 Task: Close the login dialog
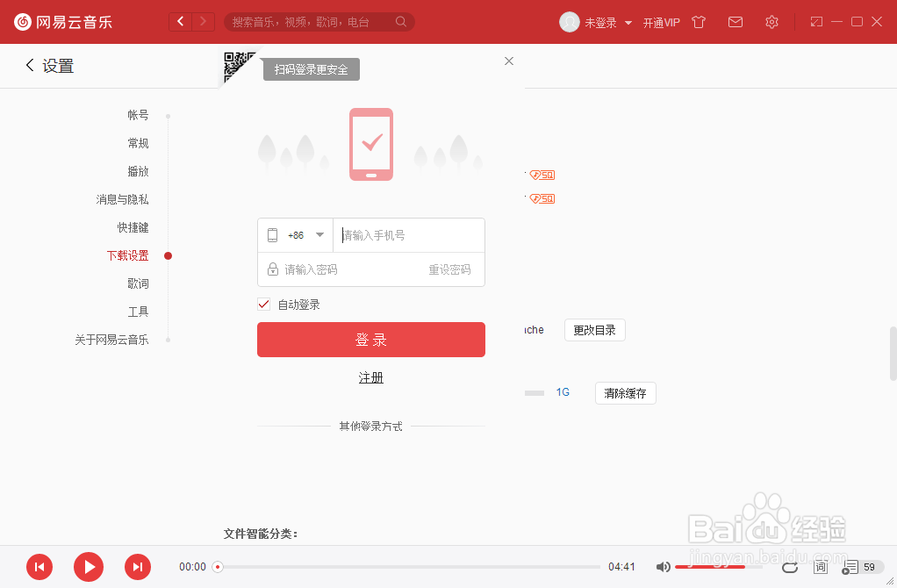coord(508,61)
